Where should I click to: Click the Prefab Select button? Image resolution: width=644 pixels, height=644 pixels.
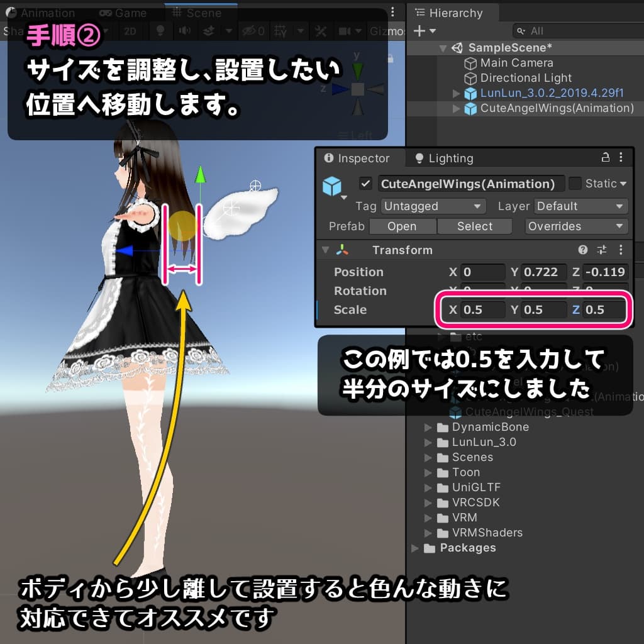(474, 226)
